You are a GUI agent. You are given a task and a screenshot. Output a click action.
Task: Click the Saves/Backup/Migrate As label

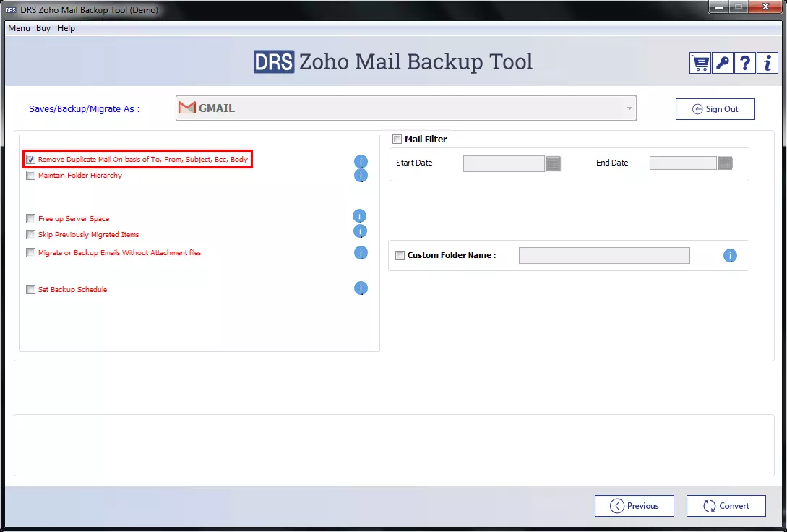tap(85, 109)
